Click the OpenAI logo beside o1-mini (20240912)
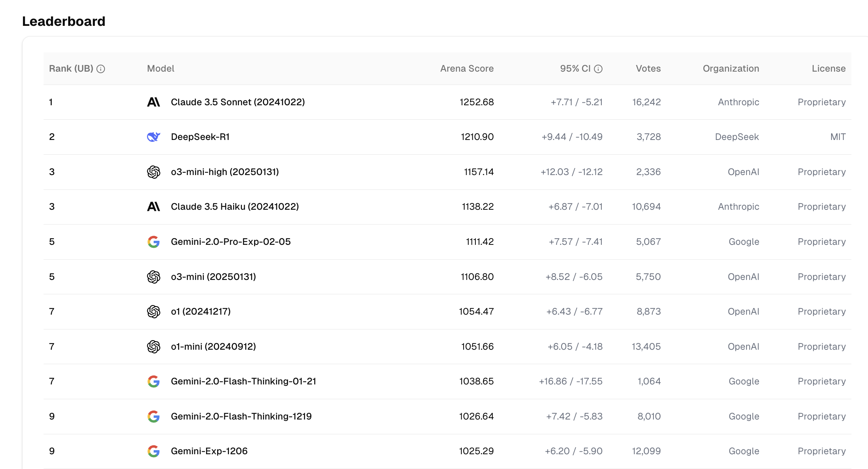The image size is (868, 469). coord(154,346)
